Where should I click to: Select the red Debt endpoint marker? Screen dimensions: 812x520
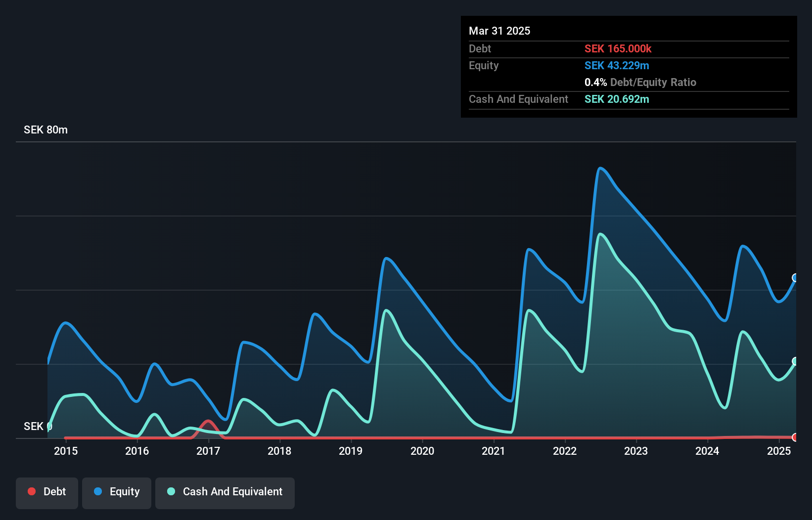click(795, 437)
